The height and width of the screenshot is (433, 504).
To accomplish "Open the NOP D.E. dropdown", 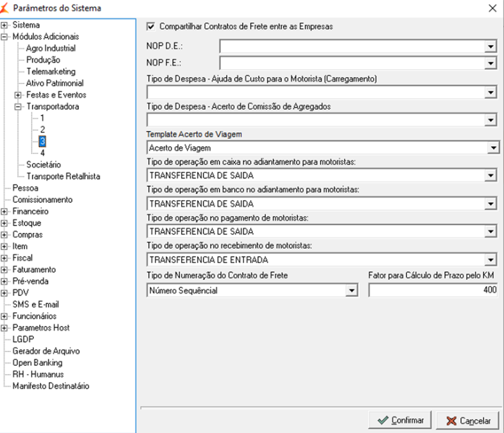I will 491,47.
